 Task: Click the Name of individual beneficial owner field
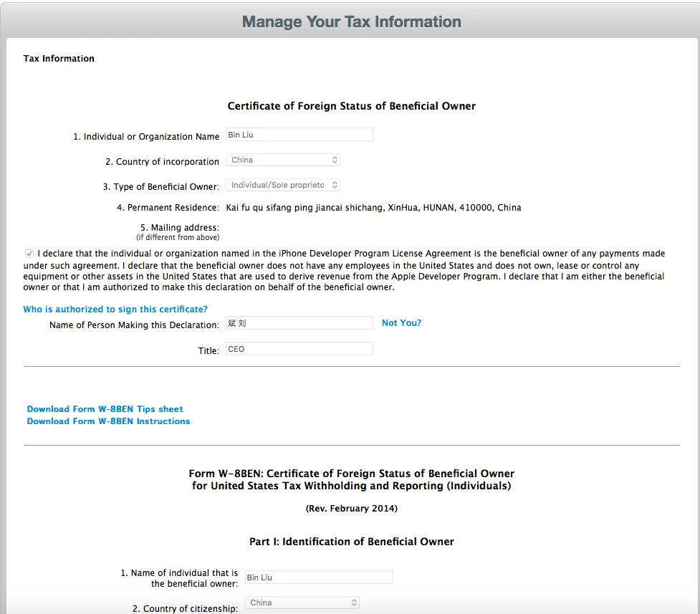point(319,577)
